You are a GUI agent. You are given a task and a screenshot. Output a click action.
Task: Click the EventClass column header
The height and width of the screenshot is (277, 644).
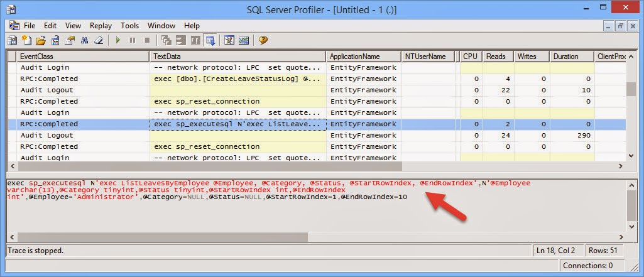point(83,57)
